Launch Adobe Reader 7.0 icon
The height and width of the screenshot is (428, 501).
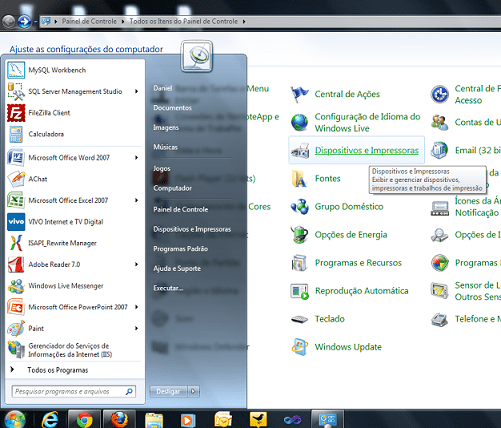pyautogui.click(x=16, y=264)
